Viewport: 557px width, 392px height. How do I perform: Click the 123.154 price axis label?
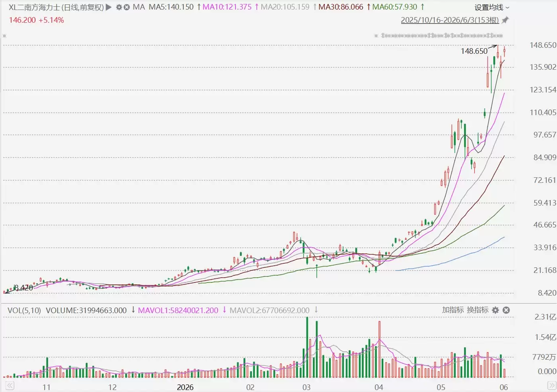(x=543, y=90)
